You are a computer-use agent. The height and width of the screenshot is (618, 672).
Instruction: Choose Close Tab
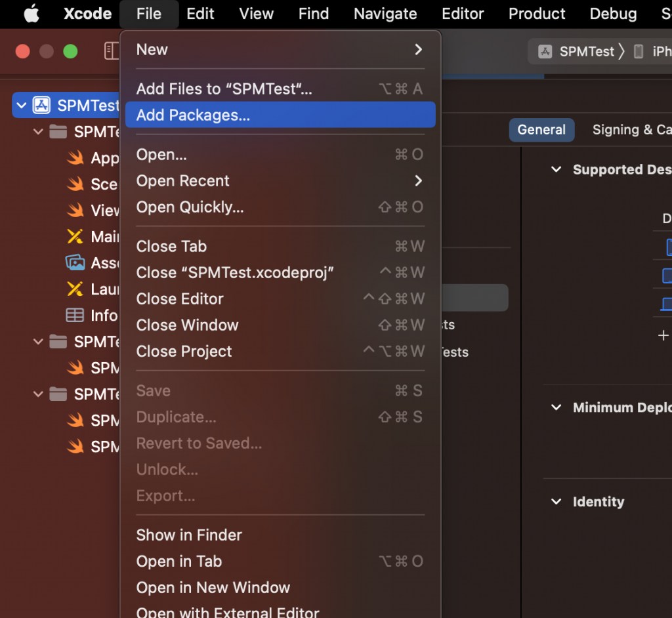tap(280, 247)
